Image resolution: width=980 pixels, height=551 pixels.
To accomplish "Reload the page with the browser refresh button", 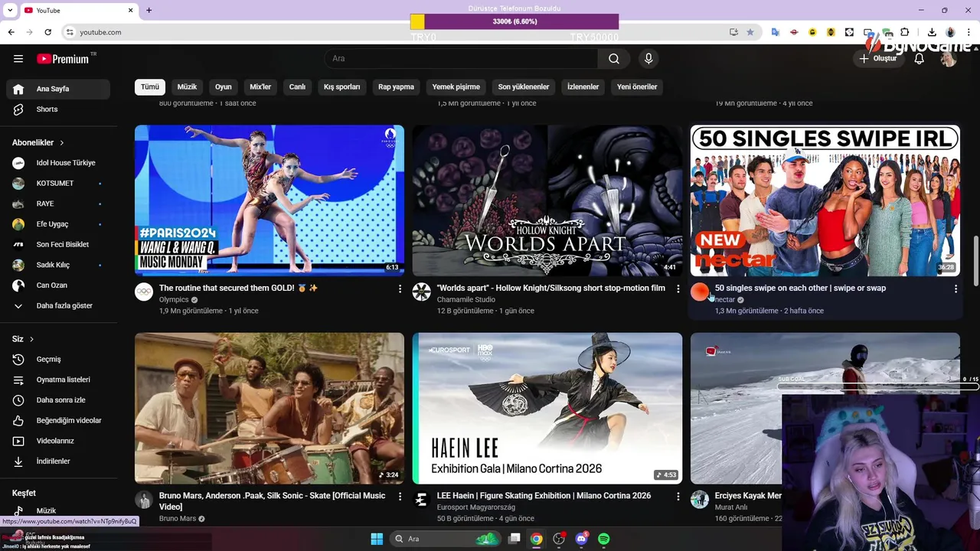I will coord(47,32).
